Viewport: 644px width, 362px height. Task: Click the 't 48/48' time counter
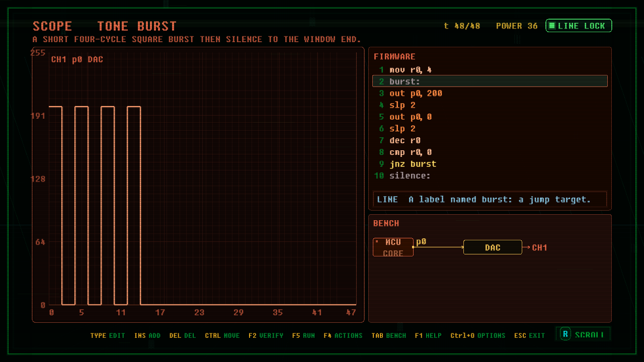pyautogui.click(x=462, y=26)
